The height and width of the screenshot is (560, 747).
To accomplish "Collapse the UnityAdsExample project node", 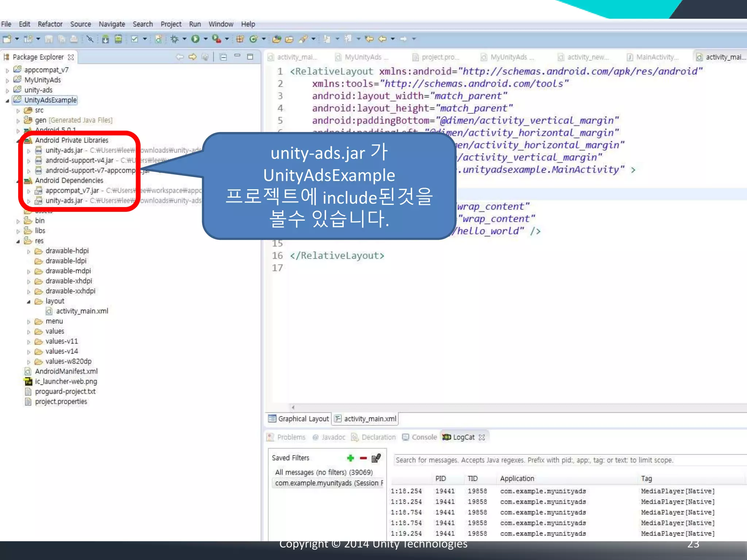I will click(7, 101).
